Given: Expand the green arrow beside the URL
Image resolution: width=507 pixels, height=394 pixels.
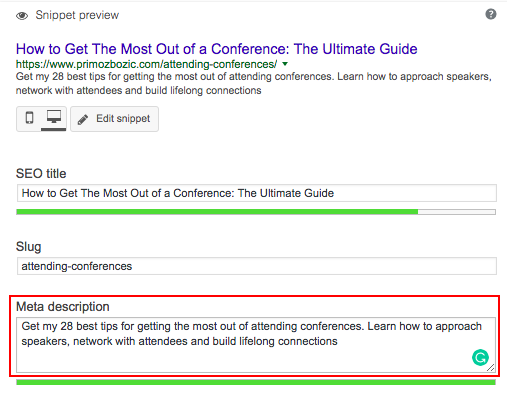Looking at the screenshot, I should coord(285,63).
